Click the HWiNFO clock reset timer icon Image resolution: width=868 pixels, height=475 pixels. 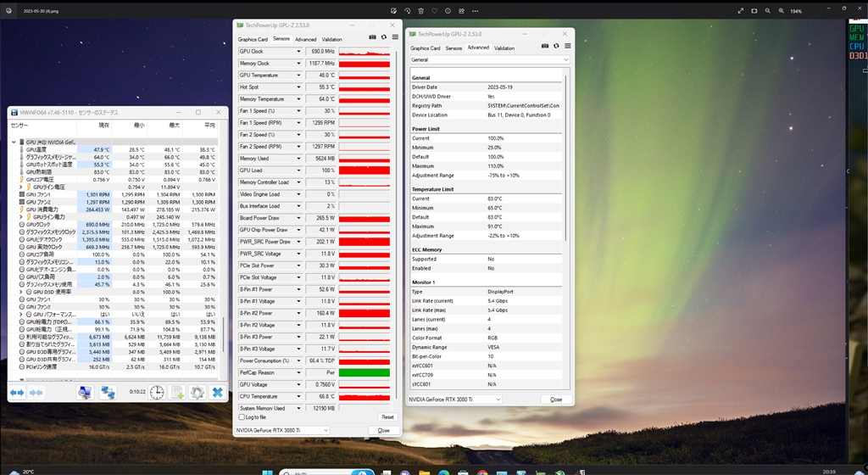[157, 392]
